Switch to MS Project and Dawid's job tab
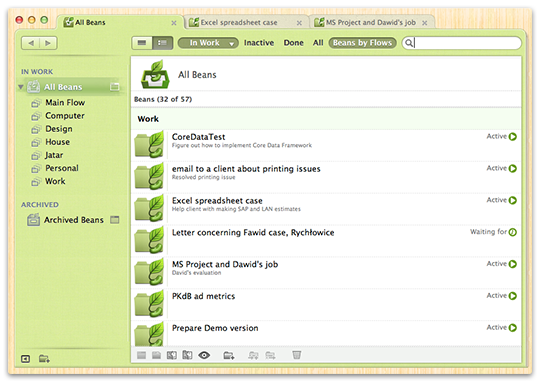This screenshot has width=540, height=382. (x=372, y=23)
